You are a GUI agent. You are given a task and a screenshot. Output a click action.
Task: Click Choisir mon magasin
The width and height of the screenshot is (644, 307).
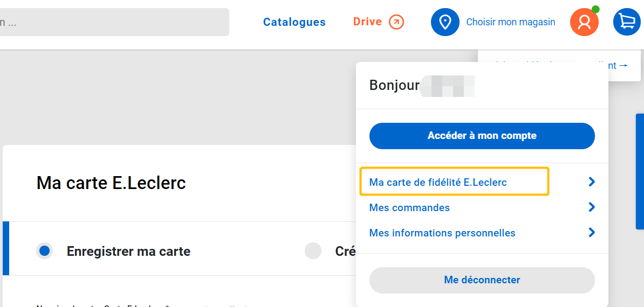point(511,22)
